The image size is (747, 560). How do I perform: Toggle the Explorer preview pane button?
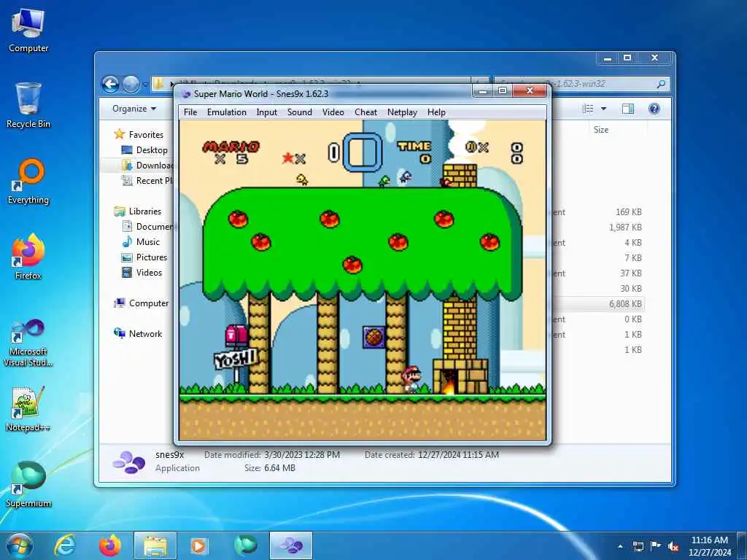pyautogui.click(x=628, y=109)
